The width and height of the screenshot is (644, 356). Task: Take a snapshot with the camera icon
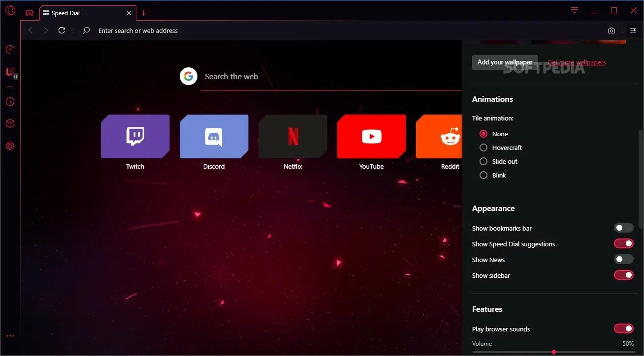point(612,30)
